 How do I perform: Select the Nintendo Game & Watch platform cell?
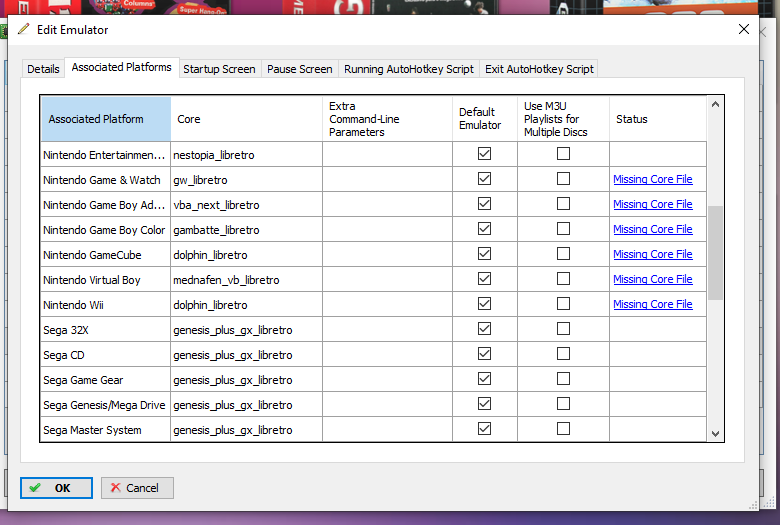[x=105, y=180]
